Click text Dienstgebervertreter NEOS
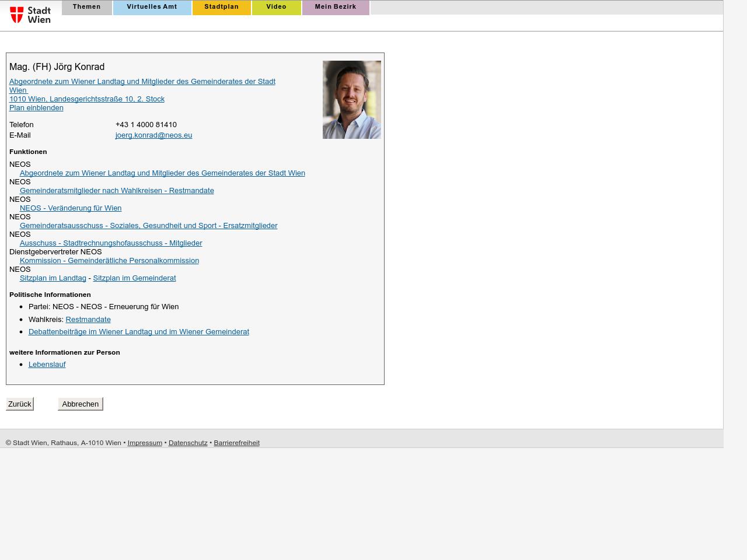This screenshot has width=747, height=560. pyautogui.click(x=55, y=252)
